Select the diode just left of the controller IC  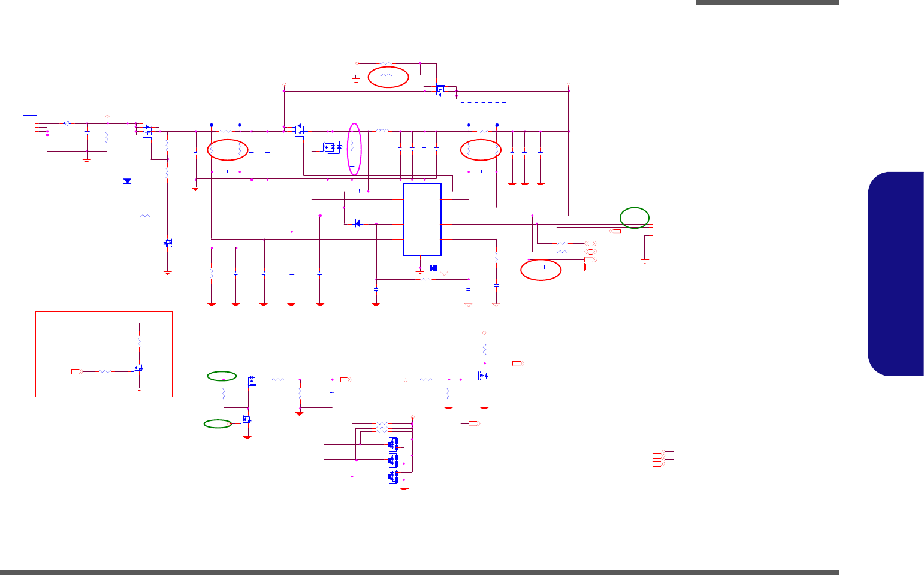tap(358, 223)
